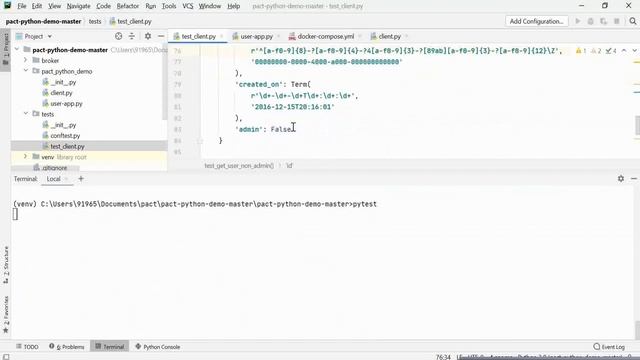Click the tool windows quick-access icon bottom-left
640x360 pixels.
tap(6, 356)
